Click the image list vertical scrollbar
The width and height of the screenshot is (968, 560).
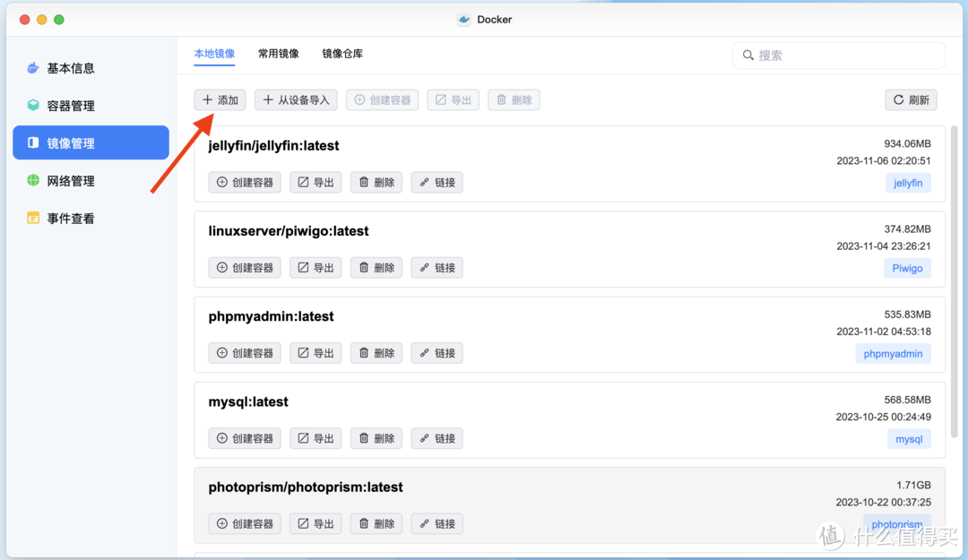955,281
